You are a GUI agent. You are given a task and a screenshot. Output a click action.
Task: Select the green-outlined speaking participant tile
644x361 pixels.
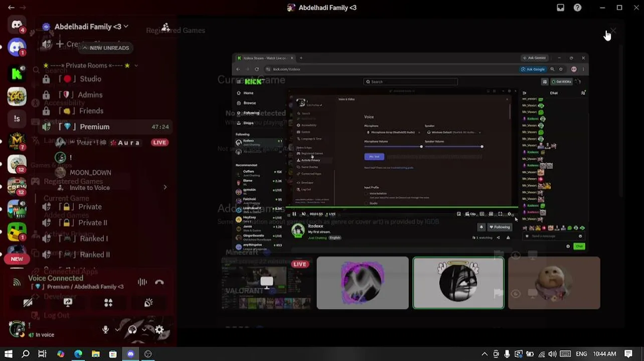coord(458,283)
